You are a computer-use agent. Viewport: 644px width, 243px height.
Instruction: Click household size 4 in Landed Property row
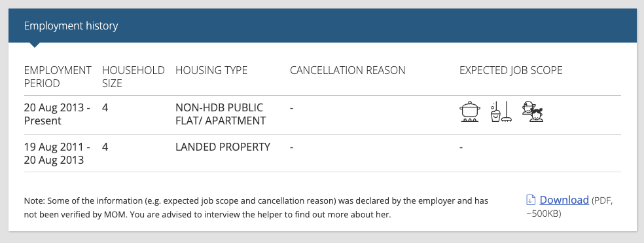tap(105, 147)
